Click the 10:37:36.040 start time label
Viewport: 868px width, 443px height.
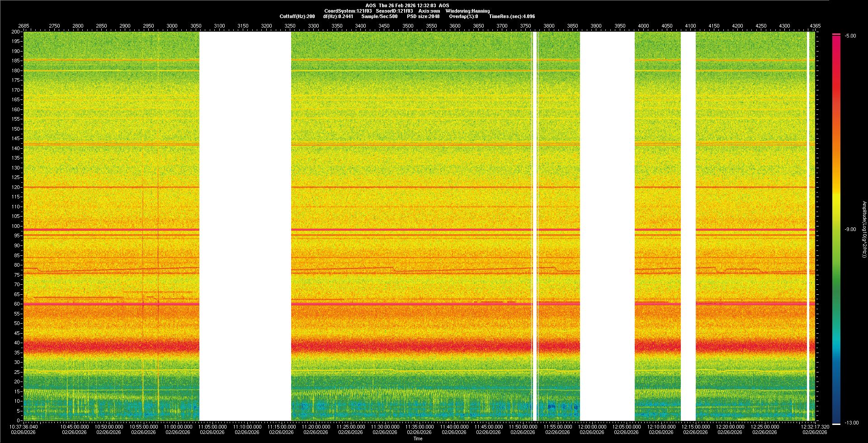[x=24, y=426]
